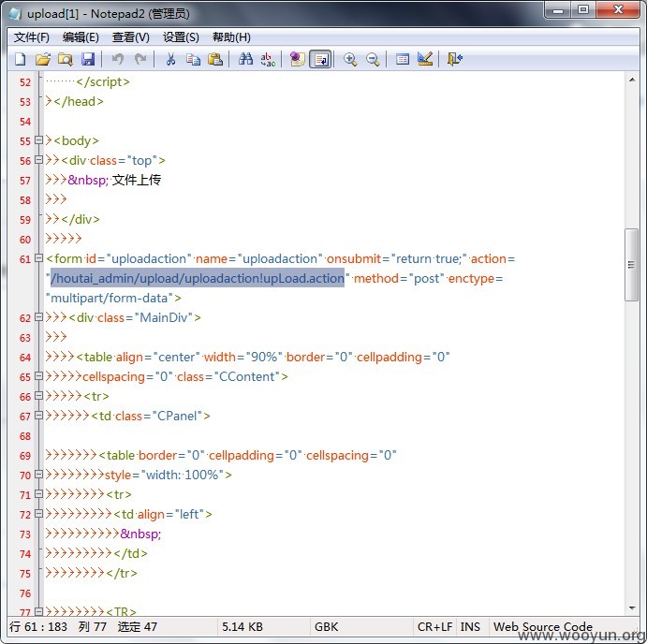647x644 pixels.
Task: Click the </script> tag on line 52
Action: [x=103, y=81]
